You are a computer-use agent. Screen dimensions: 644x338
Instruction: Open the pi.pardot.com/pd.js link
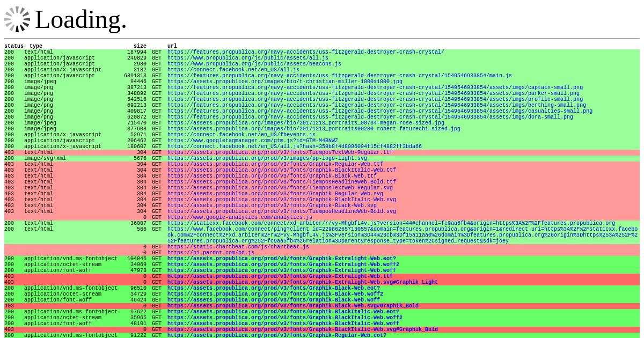[x=211, y=253]
